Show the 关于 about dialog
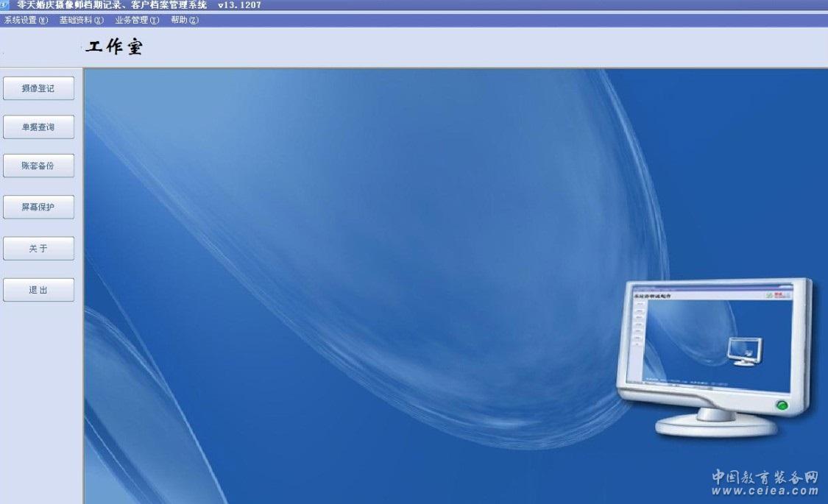This screenshot has height=504, width=828. point(38,249)
